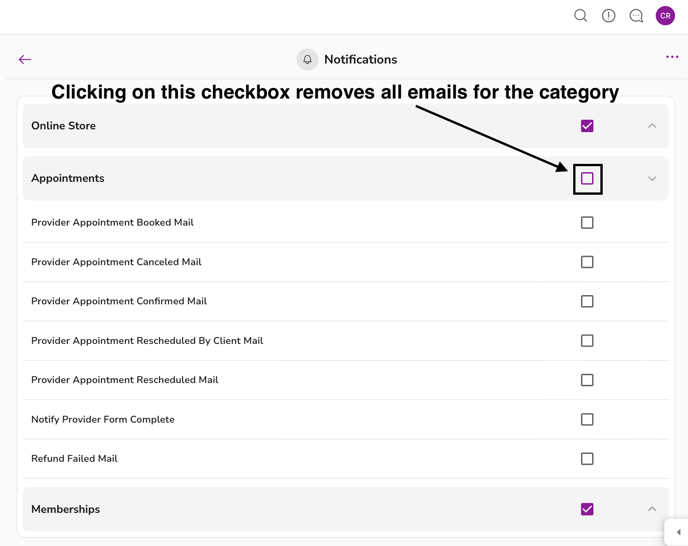Click the bell icon beside Notifications

click(307, 60)
